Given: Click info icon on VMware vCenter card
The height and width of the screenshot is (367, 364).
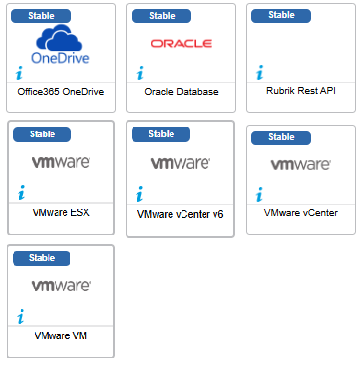Looking at the screenshot, I should [259, 195].
